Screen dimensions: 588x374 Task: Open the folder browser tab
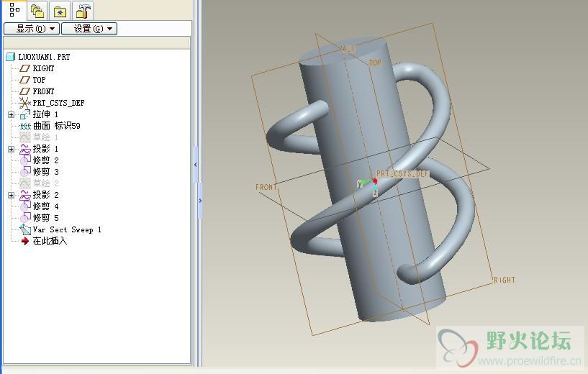(37, 11)
